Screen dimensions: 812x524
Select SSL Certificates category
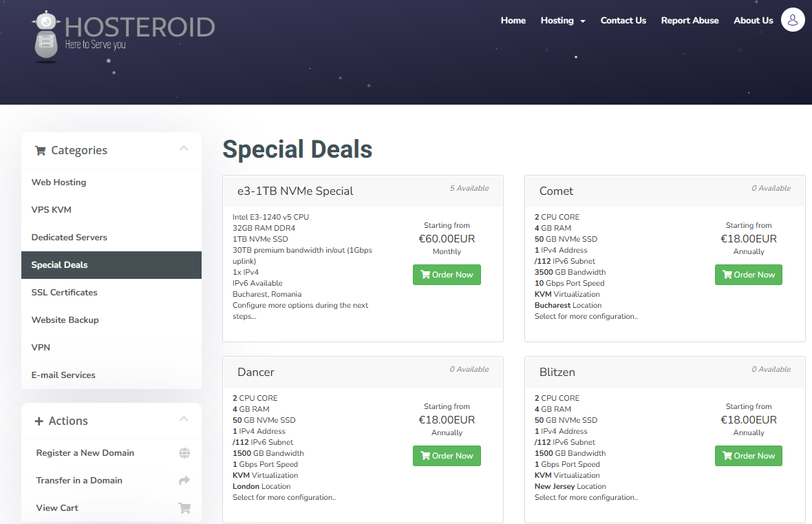111,293
